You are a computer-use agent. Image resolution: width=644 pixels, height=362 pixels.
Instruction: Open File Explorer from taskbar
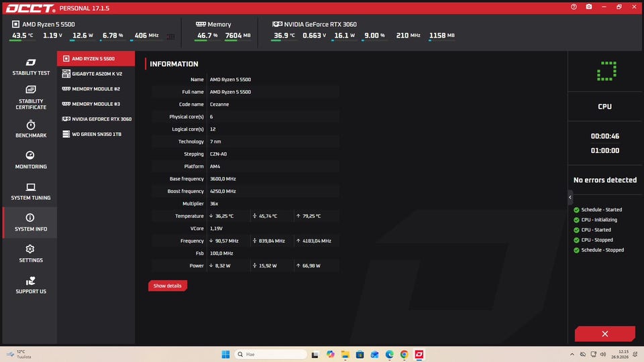tap(345, 354)
